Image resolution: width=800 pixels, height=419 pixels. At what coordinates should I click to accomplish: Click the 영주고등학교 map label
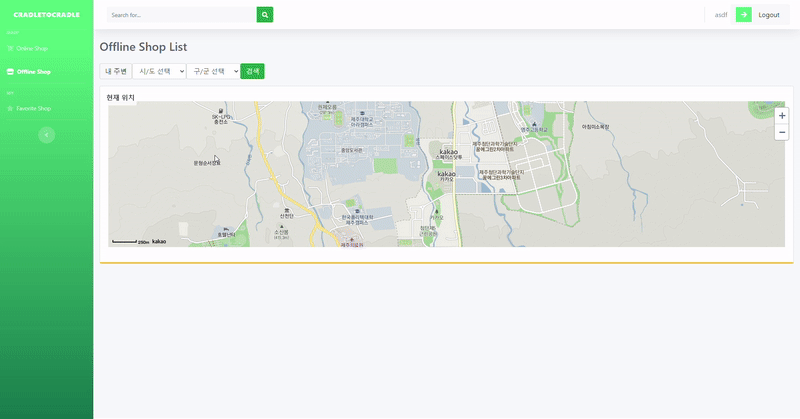[534, 128]
